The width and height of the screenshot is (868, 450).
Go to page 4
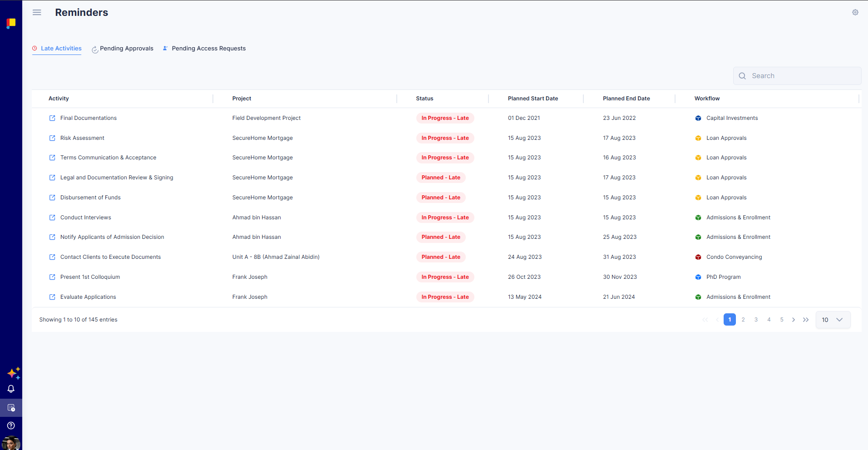(769, 320)
